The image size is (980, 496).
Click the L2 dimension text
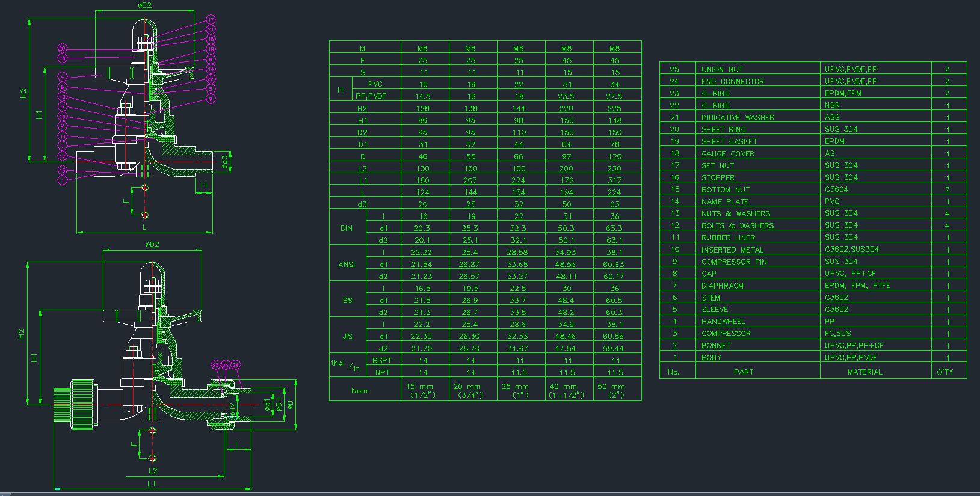coord(153,470)
